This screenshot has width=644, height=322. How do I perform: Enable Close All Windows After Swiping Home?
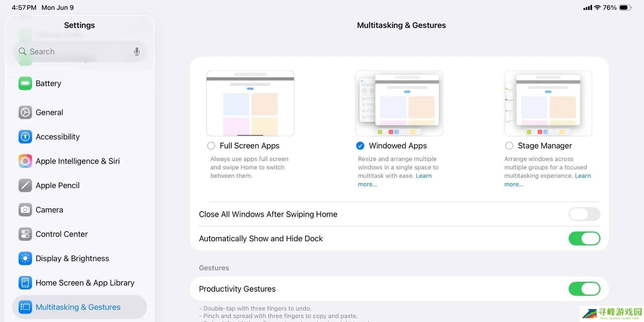coord(584,214)
